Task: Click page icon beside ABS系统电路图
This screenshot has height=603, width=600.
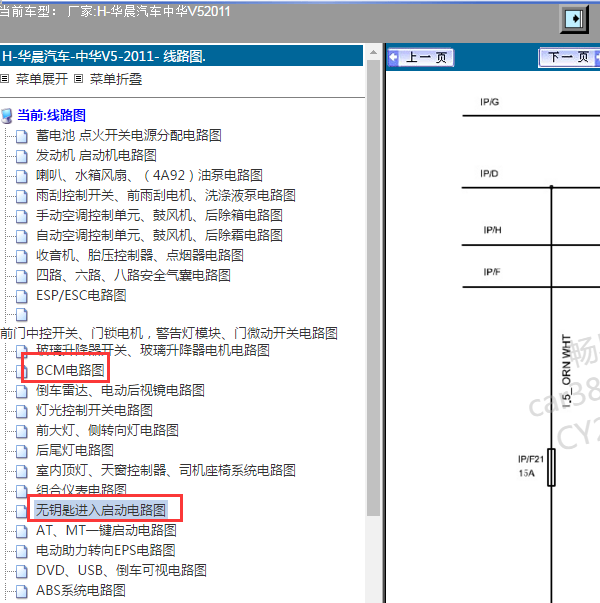Action: [x=22, y=591]
